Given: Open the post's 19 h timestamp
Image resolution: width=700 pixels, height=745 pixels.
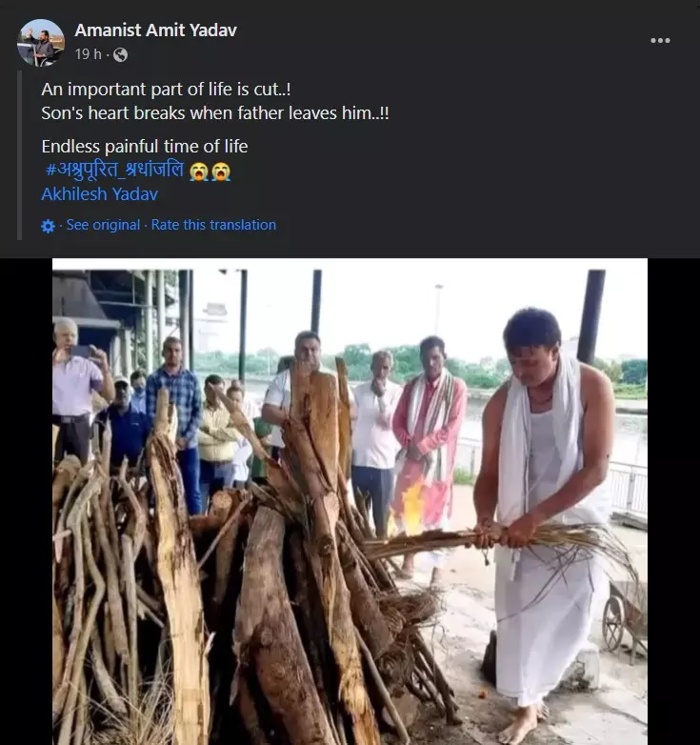Looking at the screenshot, I should (x=88, y=54).
